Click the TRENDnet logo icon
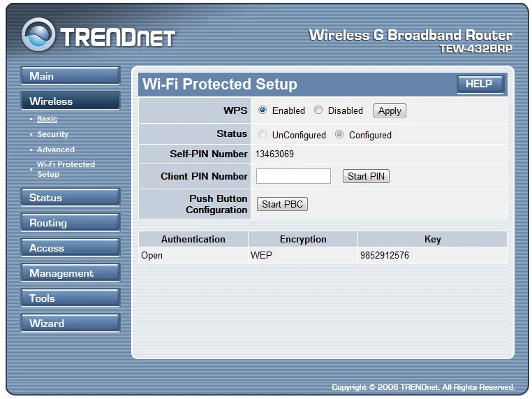Screen dimensions: 532x399 39,36
